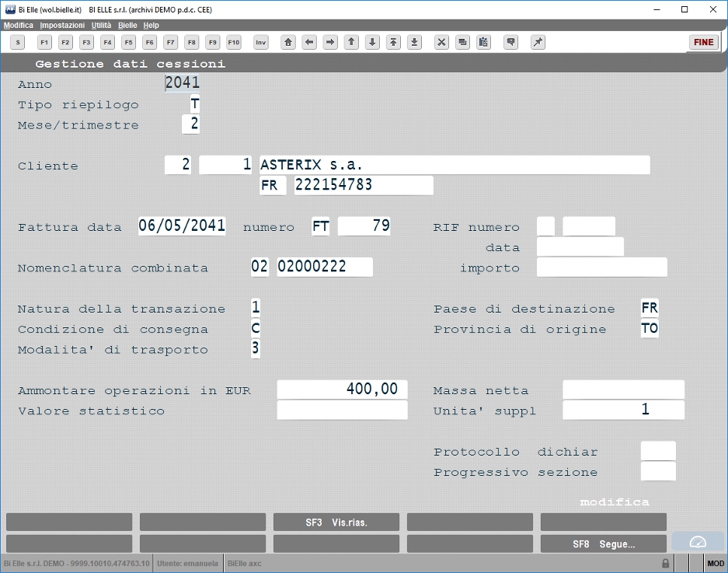The width and height of the screenshot is (728, 573).
Task: Click the client name field ASTERIX s.a.
Action: coord(455,165)
